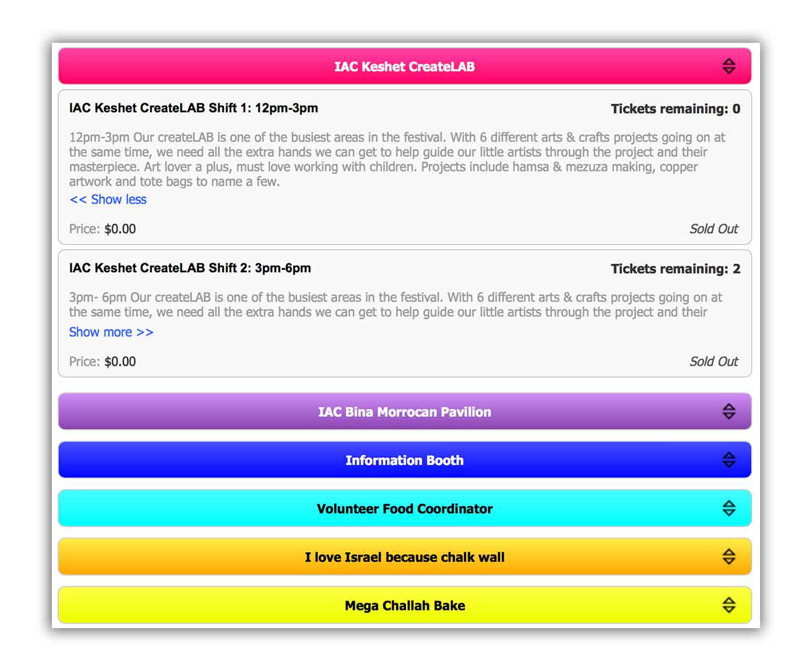This screenshot has height=671, width=812.
Task: Open the IAC Bina Morrocan Pavilion header
Action: pos(405,412)
